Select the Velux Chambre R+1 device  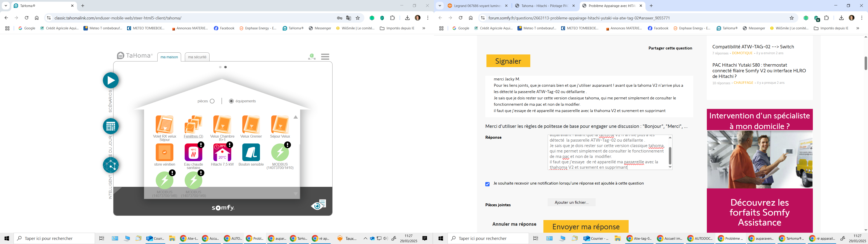tap(222, 124)
